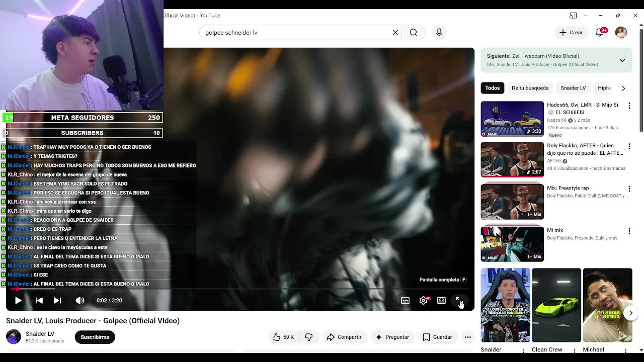
Task: Toggle subtitles on the player
Action: pos(405,300)
